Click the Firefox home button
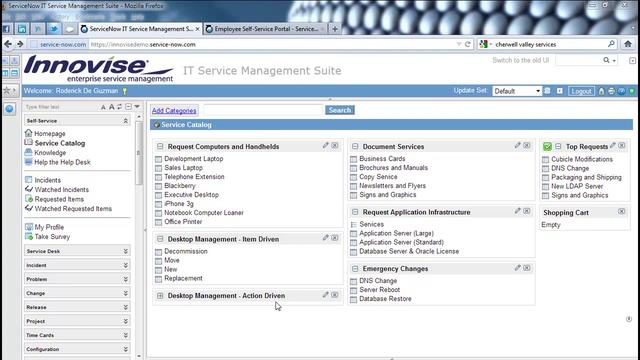 [628, 44]
